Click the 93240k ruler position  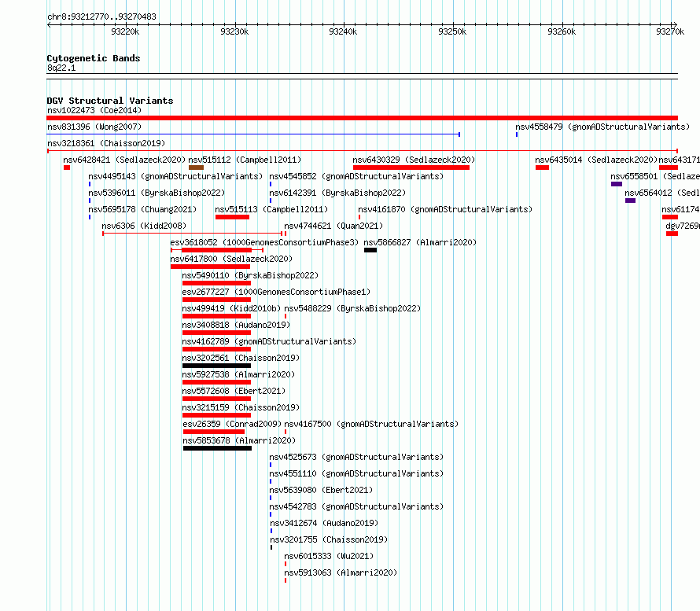coord(343,31)
